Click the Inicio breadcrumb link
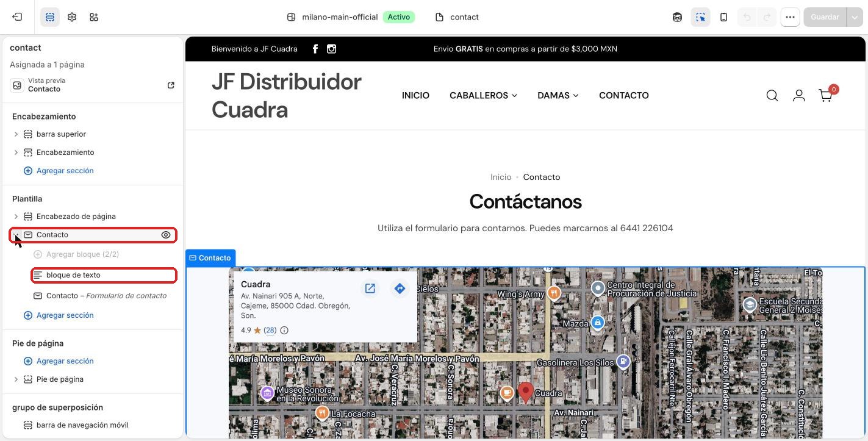The image size is (868, 441). click(x=501, y=177)
